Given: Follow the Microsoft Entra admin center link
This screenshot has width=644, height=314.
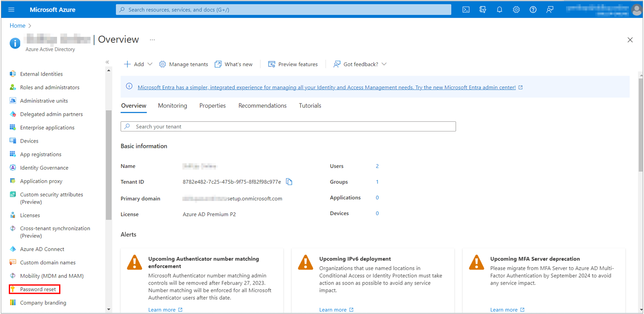Looking at the screenshot, I should 327,88.
